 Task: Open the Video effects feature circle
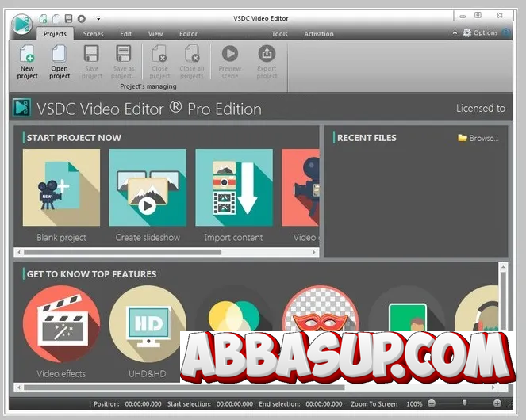[x=61, y=324]
